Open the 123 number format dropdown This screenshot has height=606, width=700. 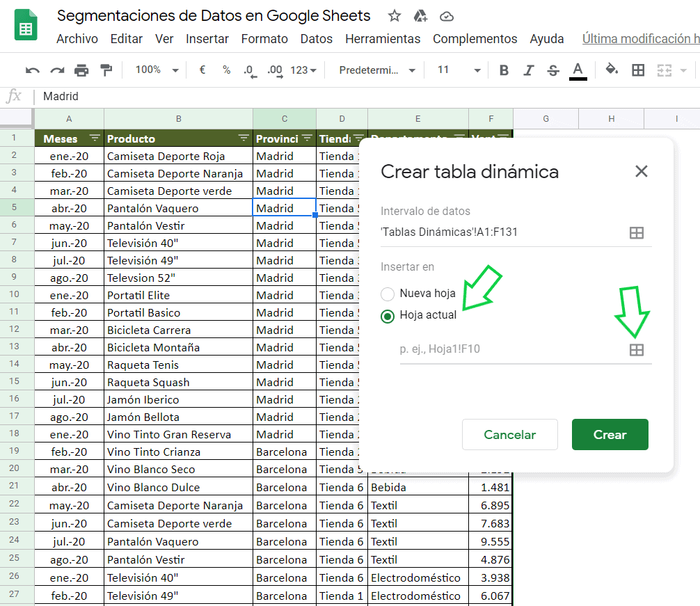click(x=303, y=70)
